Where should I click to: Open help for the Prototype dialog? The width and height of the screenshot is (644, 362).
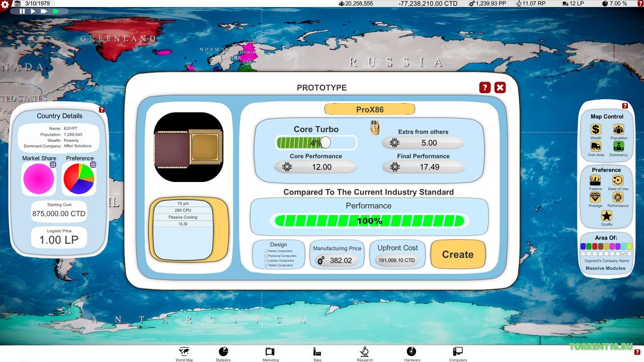click(485, 87)
